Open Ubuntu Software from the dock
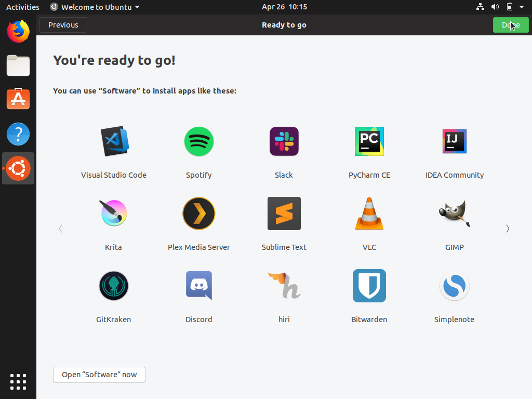The height and width of the screenshot is (399, 532). click(18, 99)
